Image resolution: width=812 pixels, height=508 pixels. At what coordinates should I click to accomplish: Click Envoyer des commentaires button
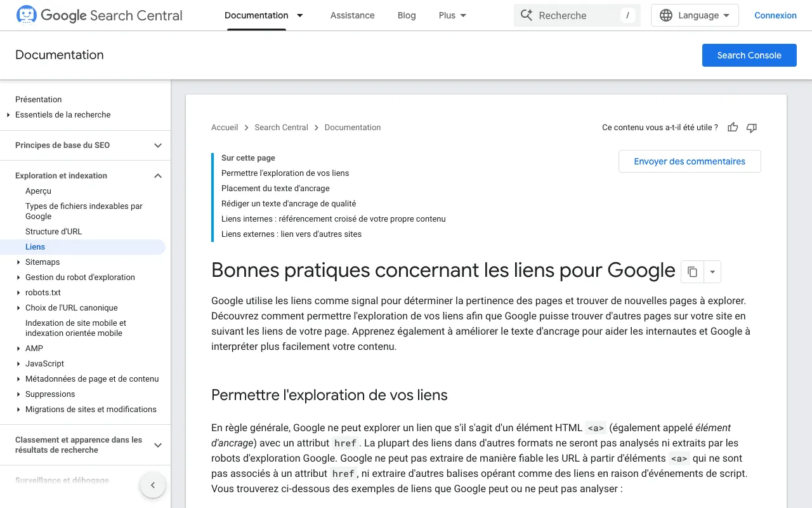click(690, 161)
